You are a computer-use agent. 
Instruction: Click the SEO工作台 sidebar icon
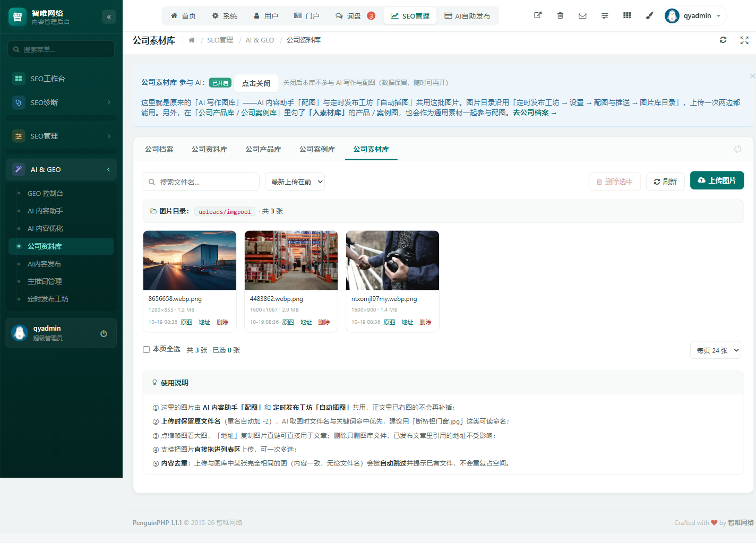click(19, 79)
